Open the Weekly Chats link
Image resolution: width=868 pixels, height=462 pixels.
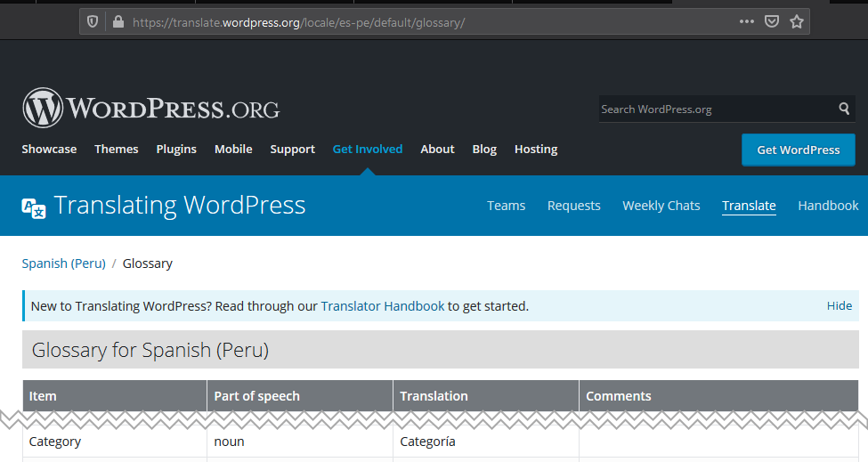[661, 206]
